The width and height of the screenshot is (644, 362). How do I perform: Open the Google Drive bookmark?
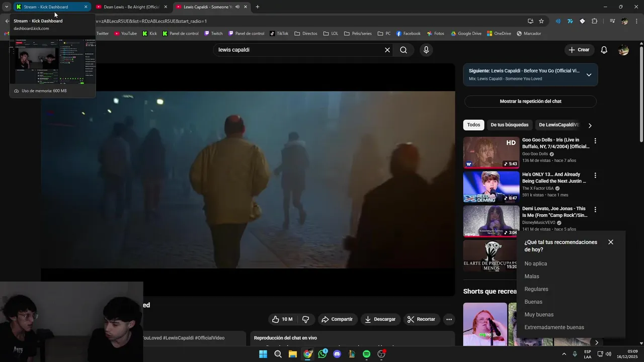pyautogui.click(x=466, y=34)
